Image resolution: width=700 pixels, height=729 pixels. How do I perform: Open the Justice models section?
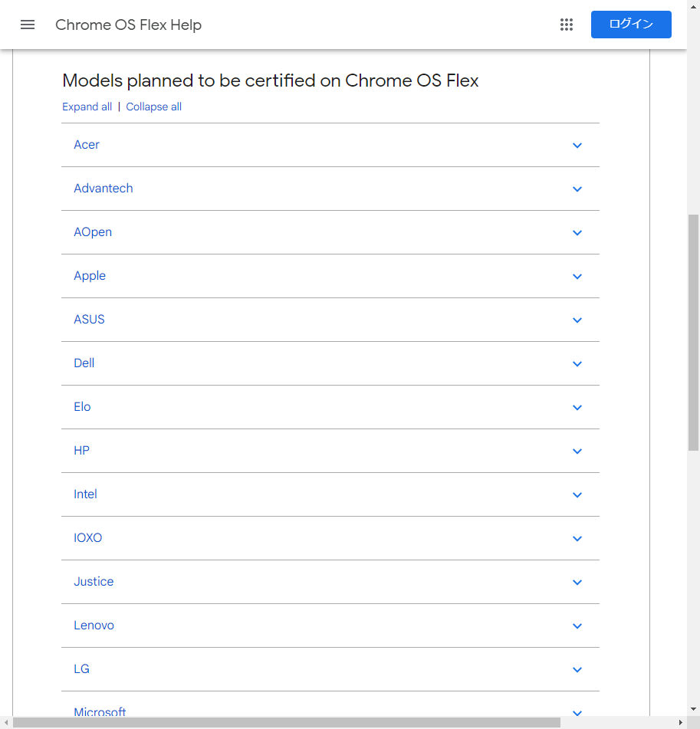330,582
